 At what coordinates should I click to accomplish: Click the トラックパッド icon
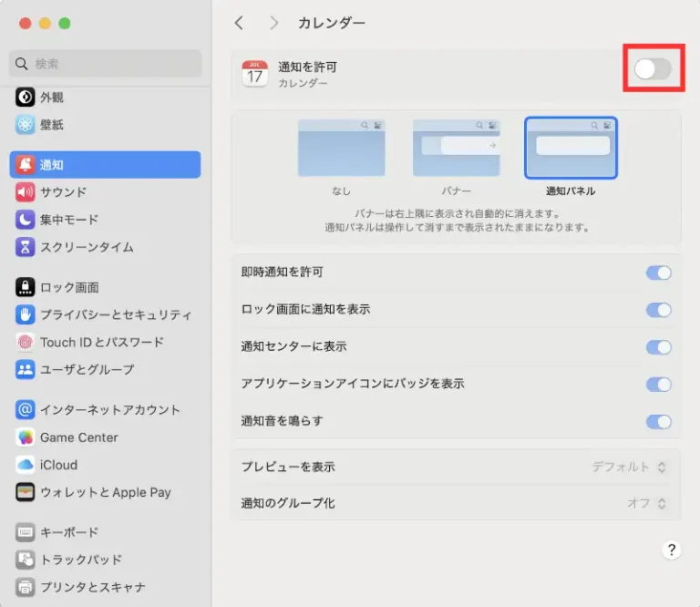point(25,560)
